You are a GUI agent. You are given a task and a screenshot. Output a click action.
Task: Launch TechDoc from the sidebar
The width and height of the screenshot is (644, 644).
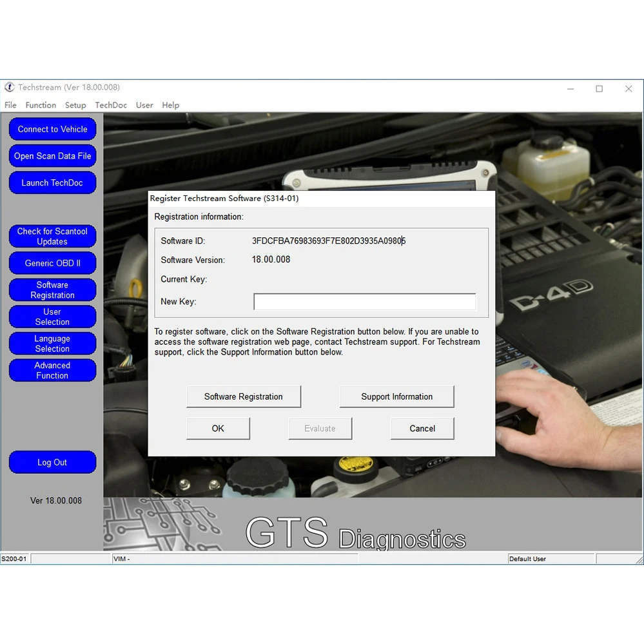point(53,183)
